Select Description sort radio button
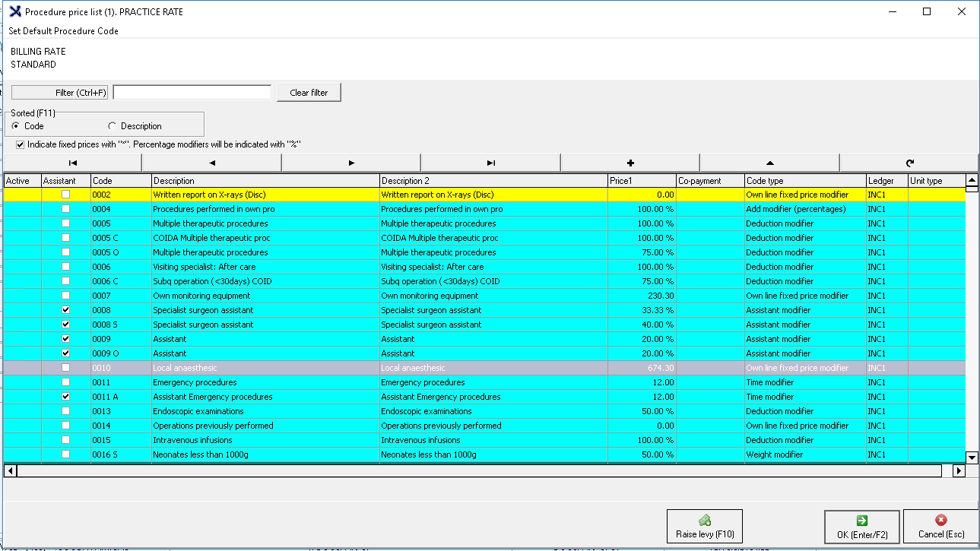This screenshot has width=980, height=551. click(x=113, y=126)
